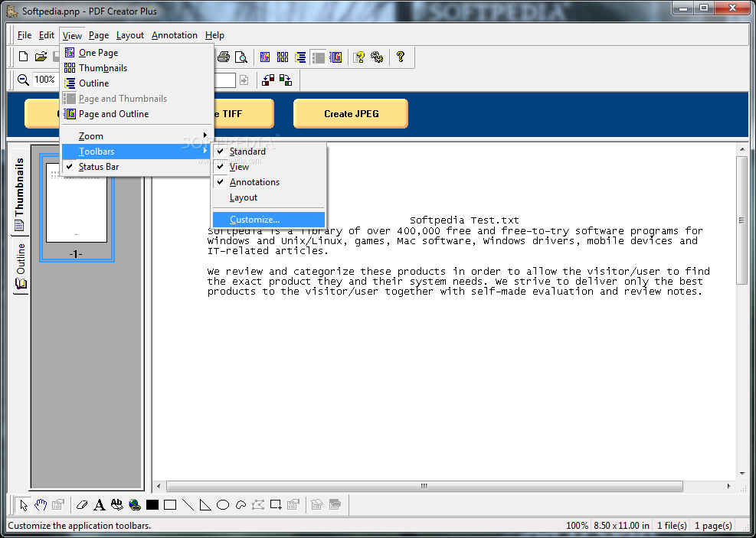Click the yellow question mark Help icon
The width and height of the screenshot is (756, 538).
(400, 57)
